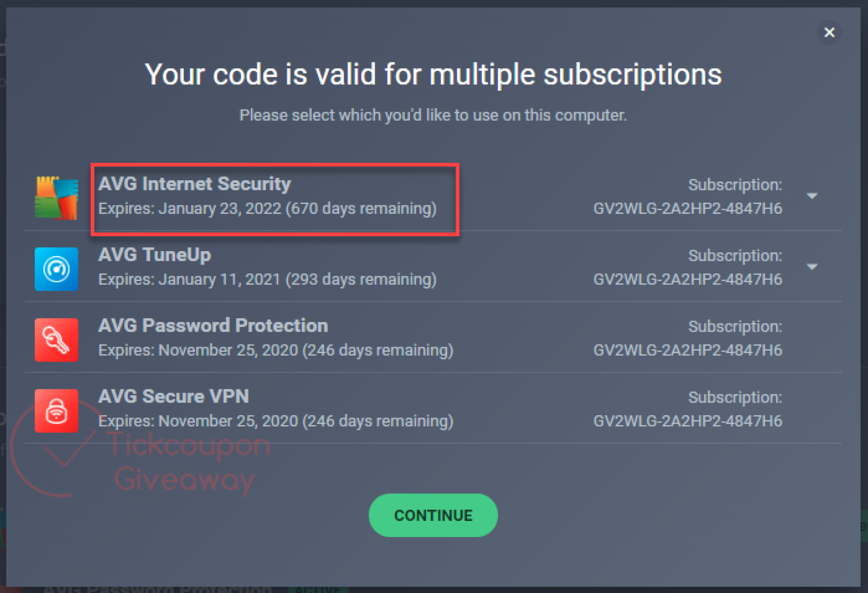The height and width of the screenshot is (593, 868).
Task: Click the Internet Security subscription code GV2WLG-2A2HP2-4847H6
Action: click(x=687, y=209)
